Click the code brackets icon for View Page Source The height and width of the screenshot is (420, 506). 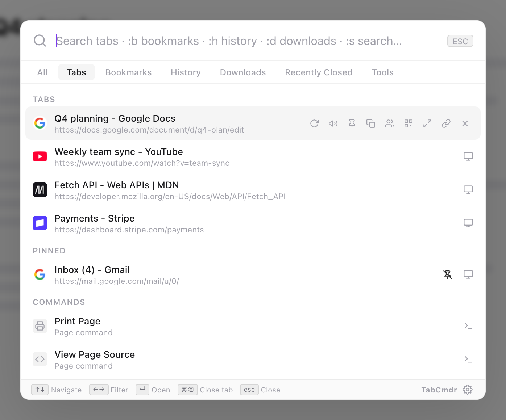coord(40,359)
